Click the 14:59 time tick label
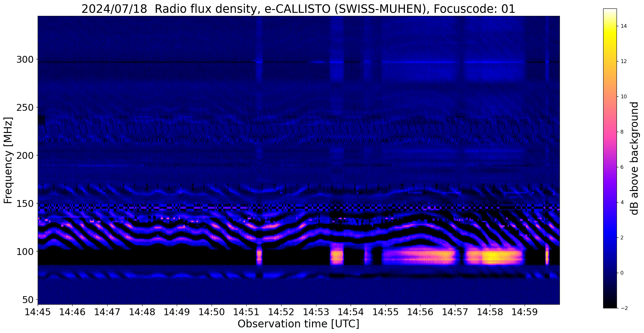 (x=525, y=312)
